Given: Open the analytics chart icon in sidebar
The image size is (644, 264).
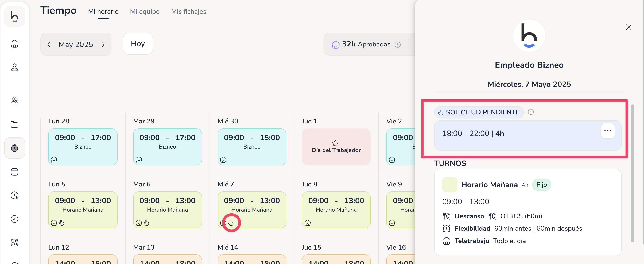Looking at the screenshot, I should (14, 242).
